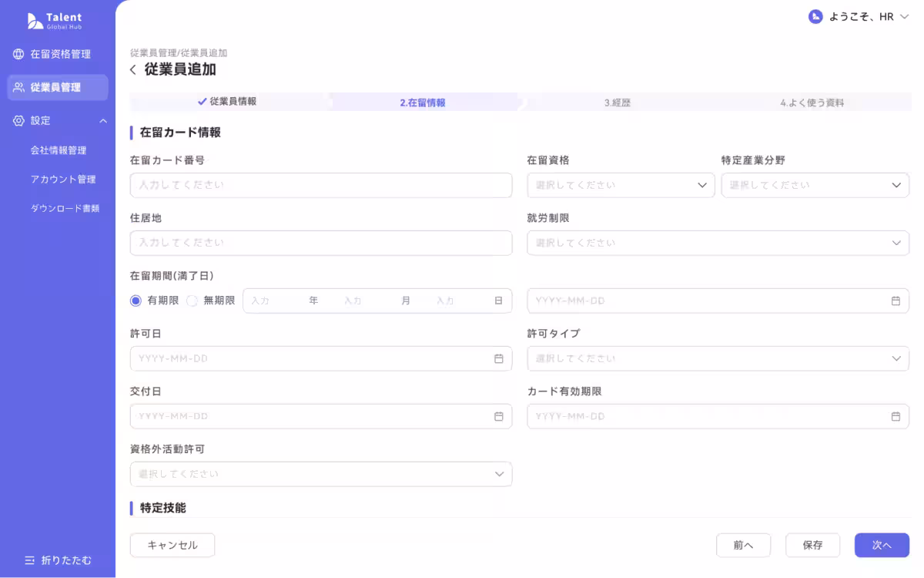Click the HR user avatar icon
The image size is (924, 578).
click(x=815, y=16)
